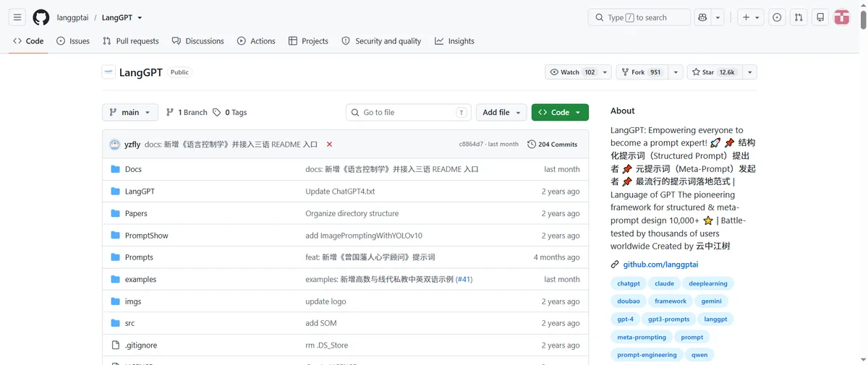
Task: Star the LangGPT repository
Action: point(714,72)
